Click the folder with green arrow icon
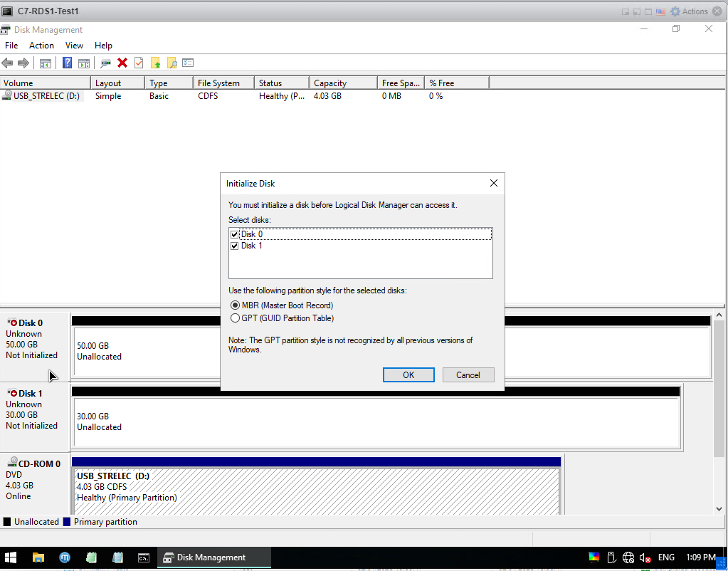Screen dimensions: 728x571 click(x=155, y=63)
